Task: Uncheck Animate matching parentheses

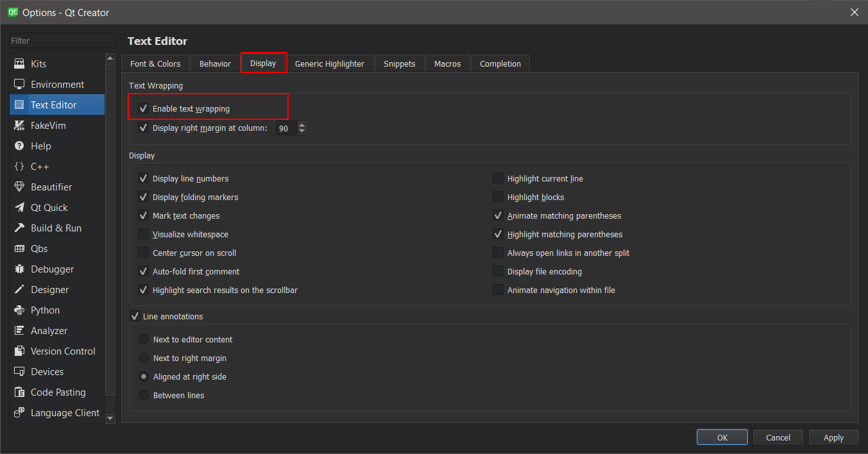Action: click(498, 216)
